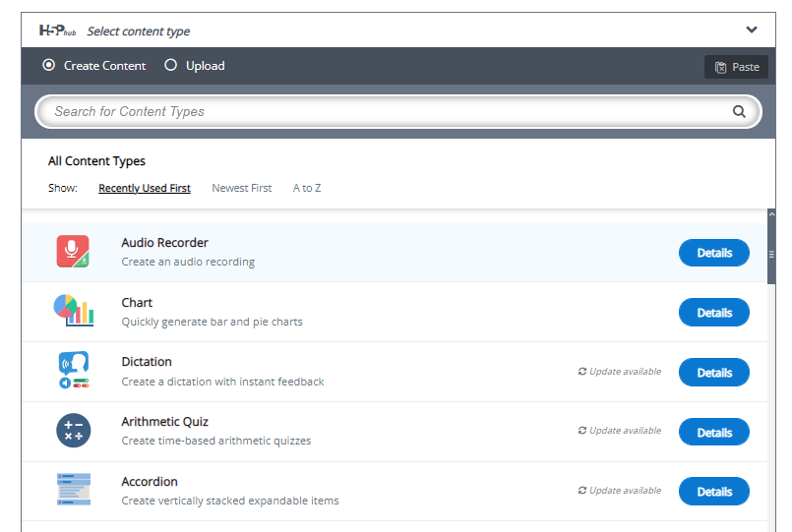Focus the Search for Content Types field
792x532 pixels.
(384, 111)
